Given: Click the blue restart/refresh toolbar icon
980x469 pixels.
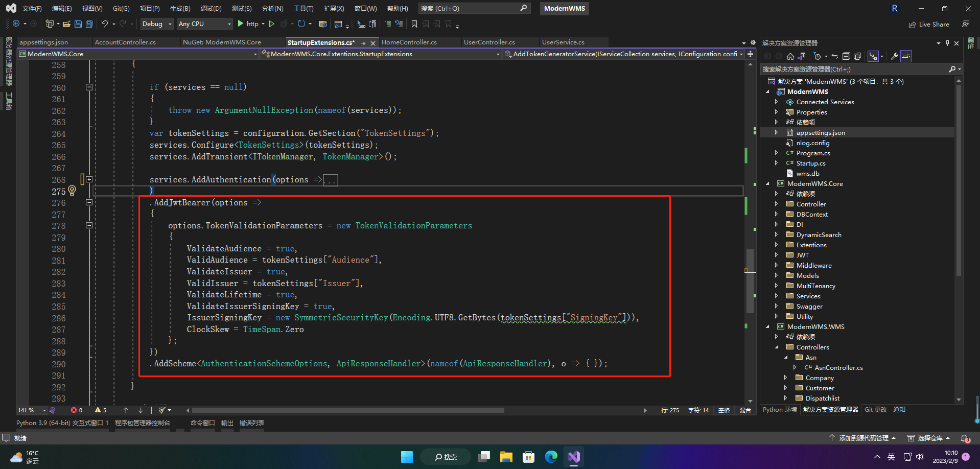Looking at the screenshot, I should point(301,24).
